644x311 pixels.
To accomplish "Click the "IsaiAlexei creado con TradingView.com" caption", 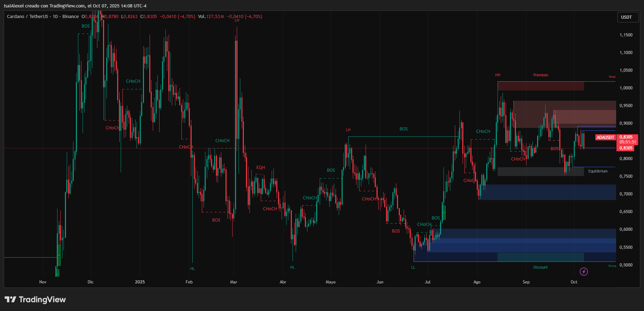I will click(44, 6).
